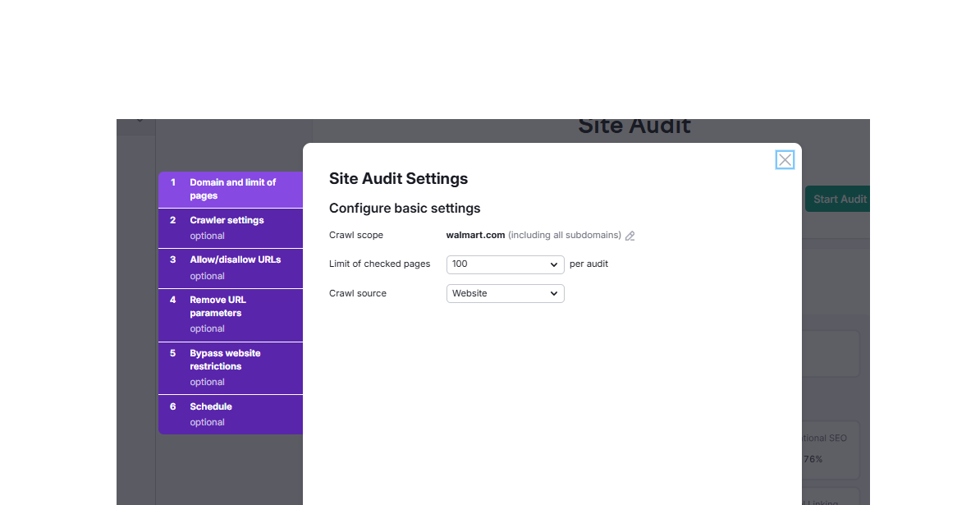Select step 1 Domain and limit of pages
Viewport: 980px width, 505px height.
(x=231, y=189)
